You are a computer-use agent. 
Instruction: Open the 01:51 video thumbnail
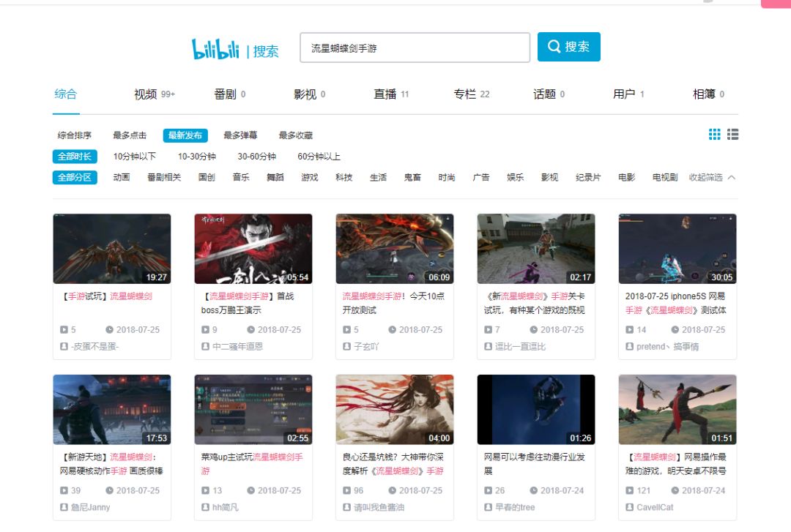tap(677, 410)
